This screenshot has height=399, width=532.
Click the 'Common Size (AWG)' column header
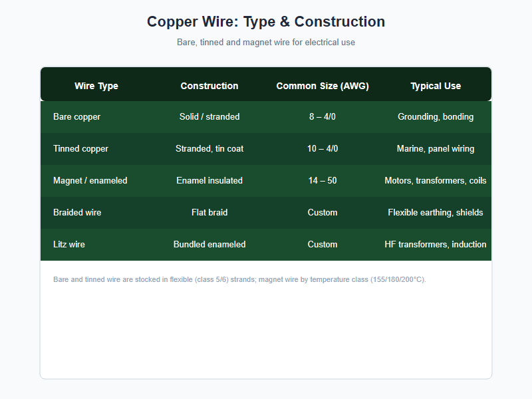323,86
